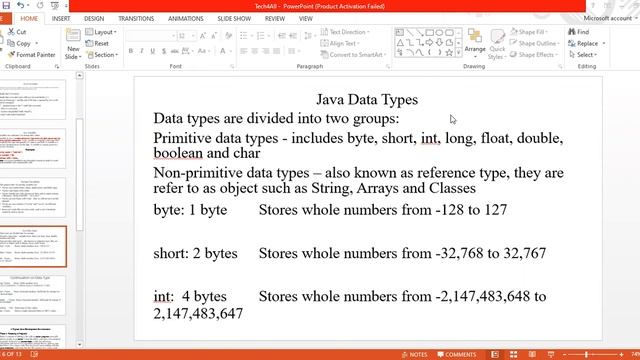Open Shape Effects options
The image size is (640, 360).
(534, 54)
